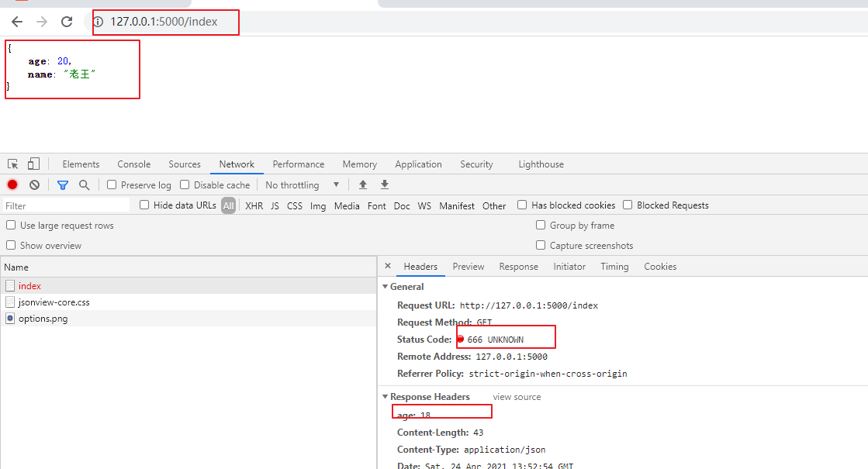Enable Group by frame checkbox

point(541,225)
